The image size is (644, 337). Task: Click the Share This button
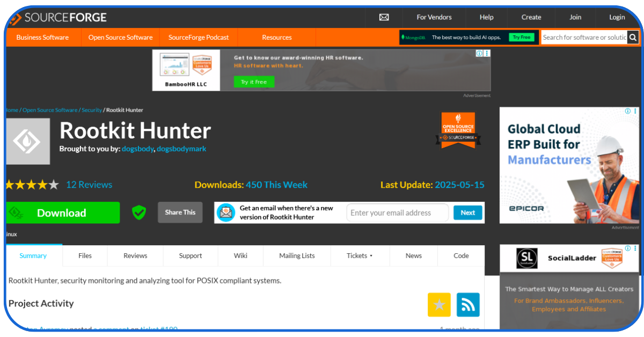pyautogui.click(x=180, y=213)
